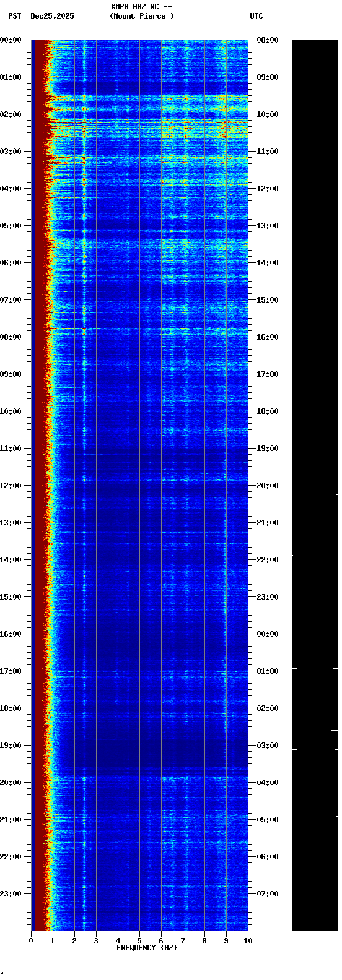Click the 16:00 UTC label on right axis

pos(268,337)
